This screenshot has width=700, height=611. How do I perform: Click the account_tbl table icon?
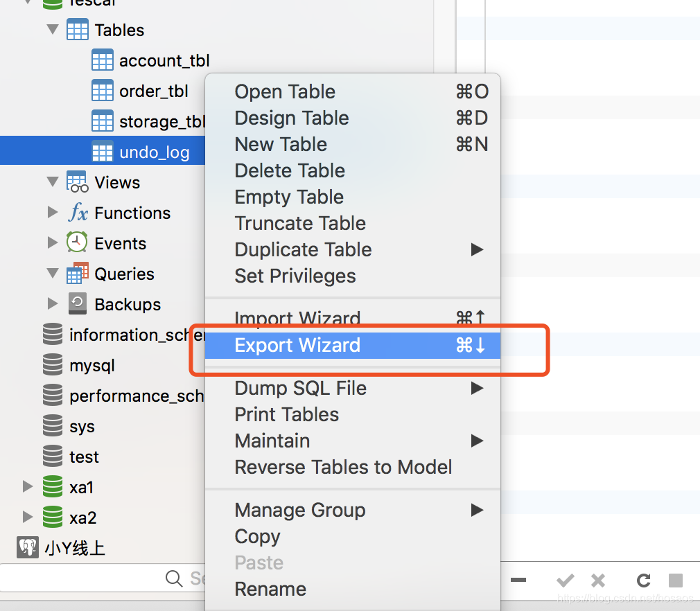[x=103, y=61]
